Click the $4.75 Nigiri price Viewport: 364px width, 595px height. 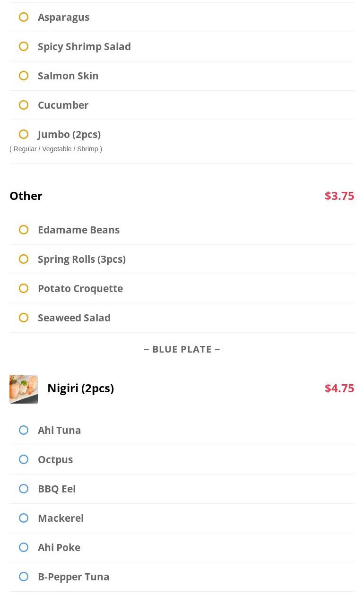(x=339, y=388)
